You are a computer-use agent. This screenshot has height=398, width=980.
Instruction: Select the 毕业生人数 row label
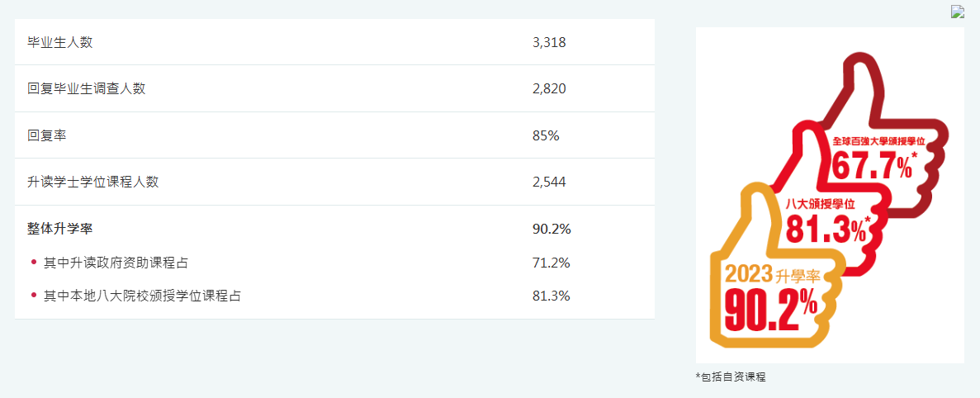tap(60, 42)
